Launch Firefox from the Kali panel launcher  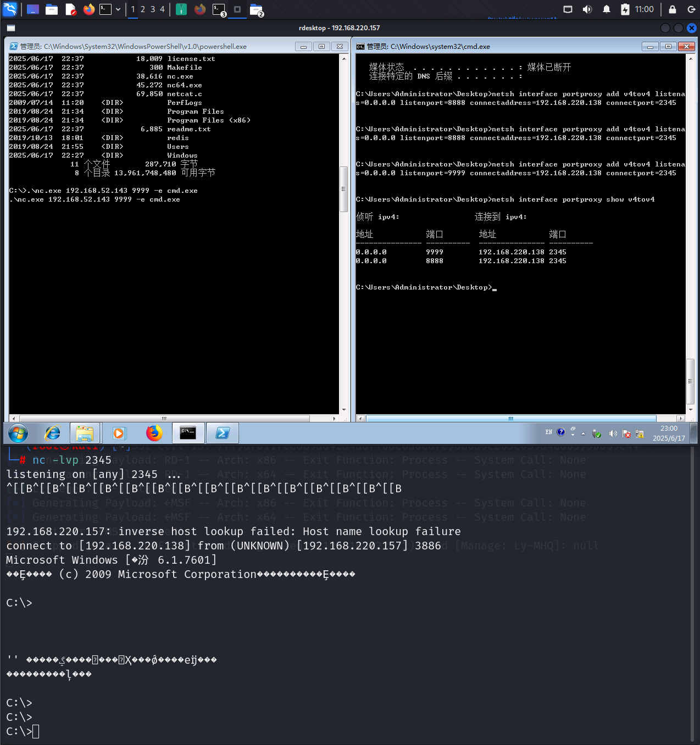click(x=89, y=9)
